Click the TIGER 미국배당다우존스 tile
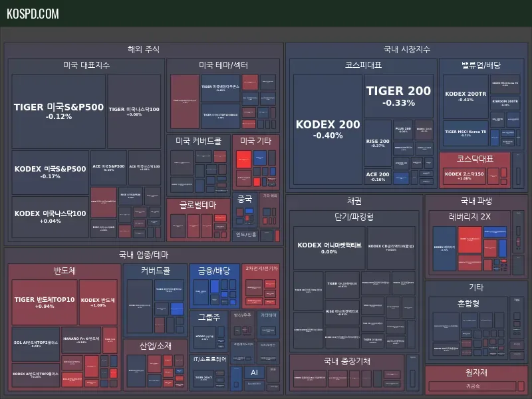 (221, 88)
